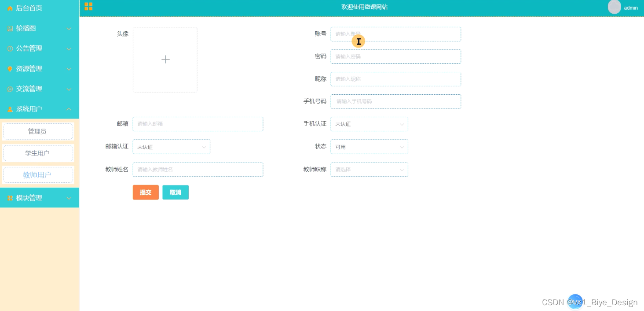Focus the 邮箱 input field
Image resolution: width=644 pixels, height=311 pixels.
coord(198,124)
